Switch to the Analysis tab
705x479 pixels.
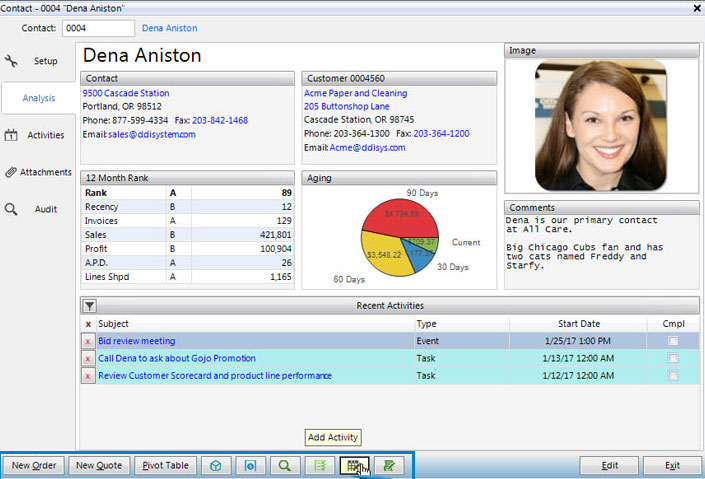pos(39,98)
